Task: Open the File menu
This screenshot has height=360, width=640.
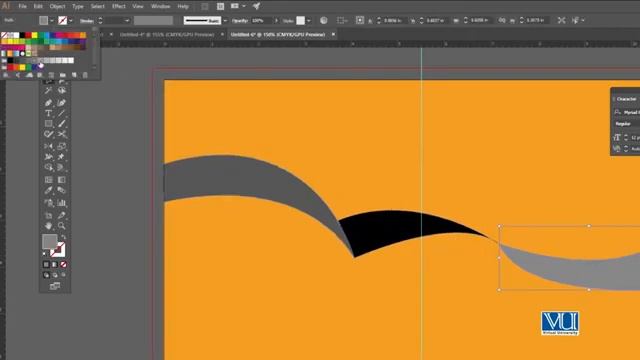Action: point(22,7)
